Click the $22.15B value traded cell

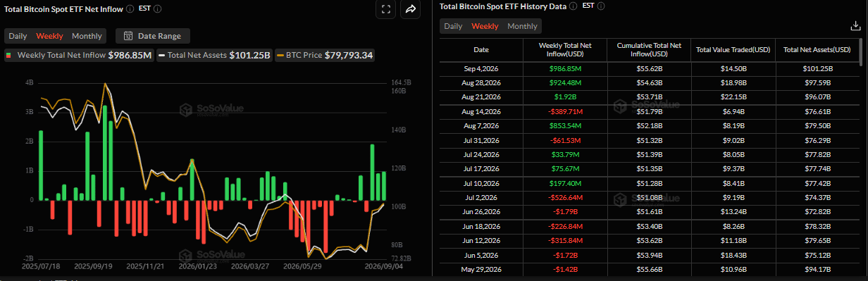(733, 96)
